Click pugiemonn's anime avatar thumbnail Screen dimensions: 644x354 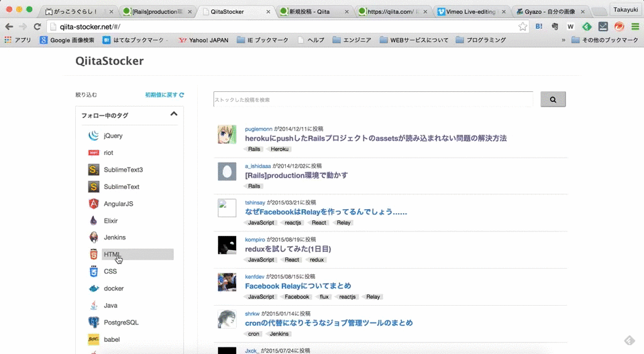[x=227, y=134]
